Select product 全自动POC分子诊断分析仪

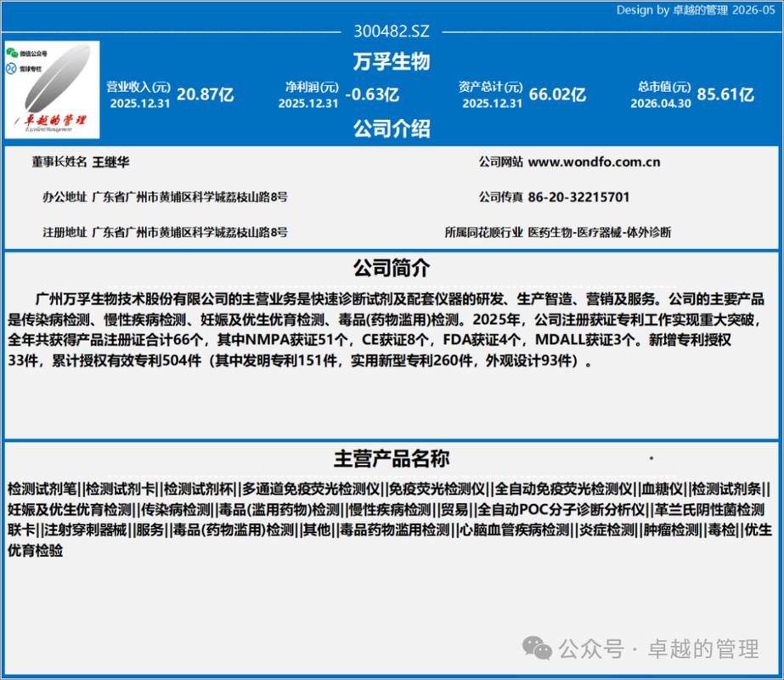pos(561,509)
